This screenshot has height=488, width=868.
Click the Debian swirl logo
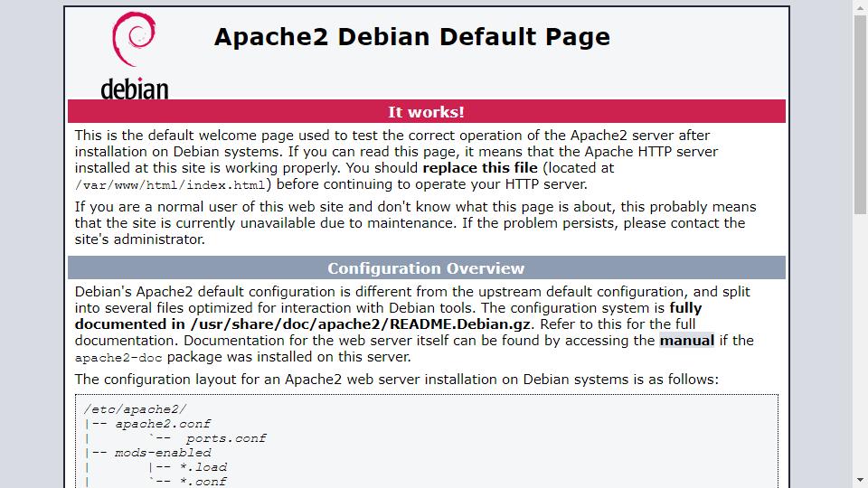[x=134, y=39]
